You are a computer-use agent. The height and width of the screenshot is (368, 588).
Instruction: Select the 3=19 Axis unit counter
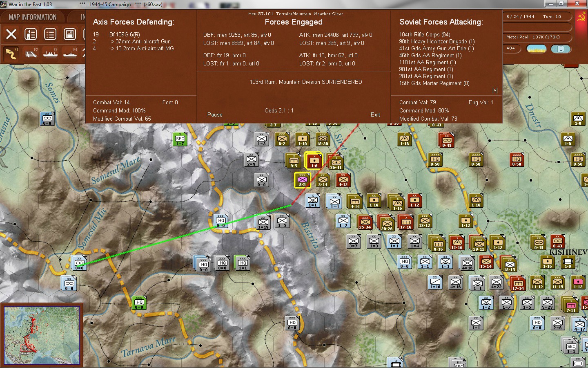[x=263, y=222]
